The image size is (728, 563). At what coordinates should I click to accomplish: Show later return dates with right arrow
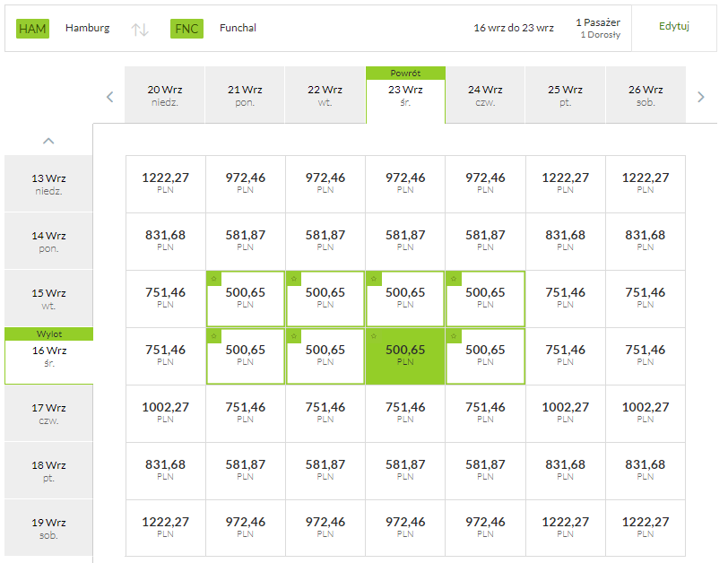pos(701,97)
